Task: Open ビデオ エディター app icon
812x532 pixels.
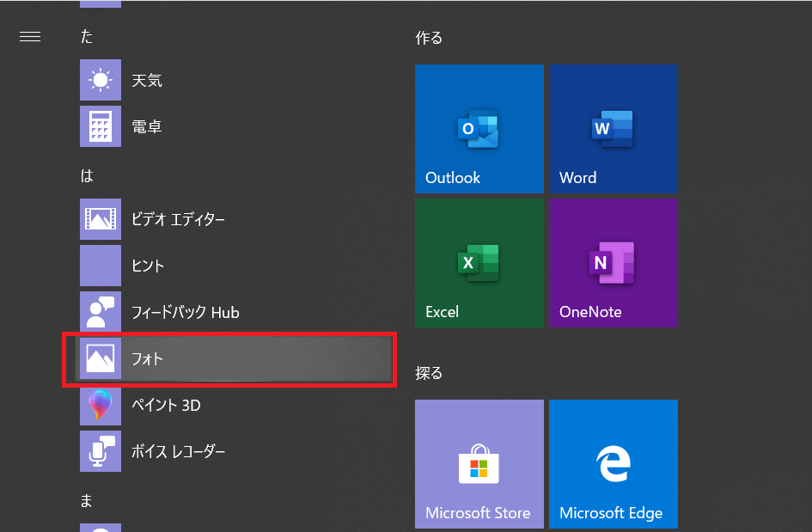Action: [101, 219]
